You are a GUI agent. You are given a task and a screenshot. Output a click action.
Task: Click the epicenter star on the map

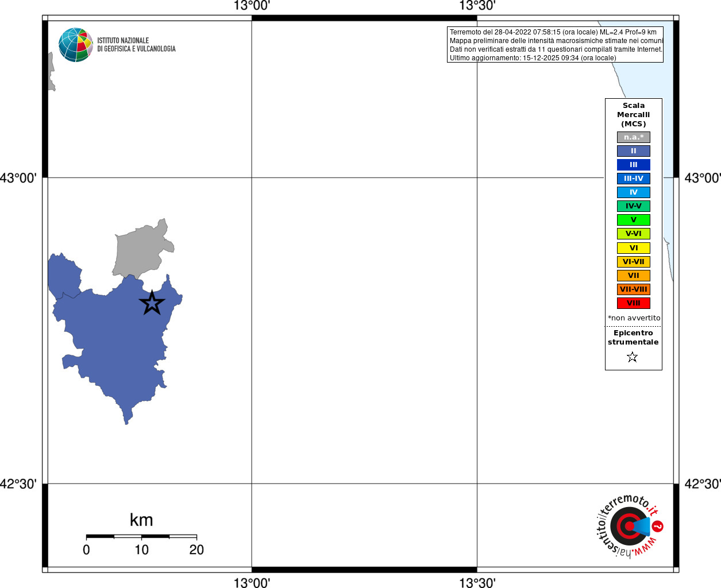click(152, 303)
